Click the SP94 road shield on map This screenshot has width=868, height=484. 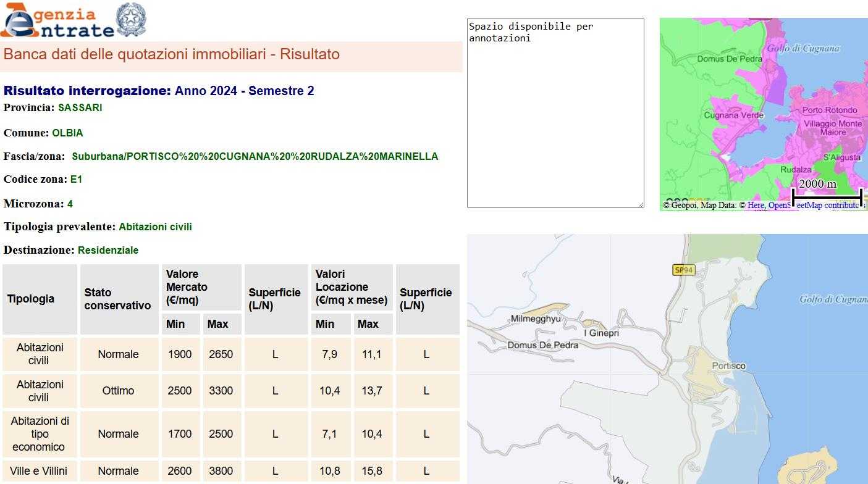684,270
